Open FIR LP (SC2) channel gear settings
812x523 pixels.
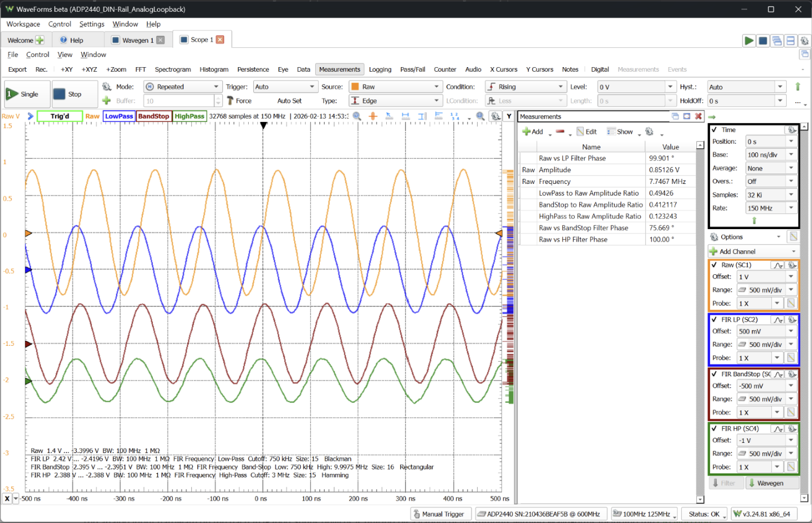pyautogui.click(x=792, y=320)
